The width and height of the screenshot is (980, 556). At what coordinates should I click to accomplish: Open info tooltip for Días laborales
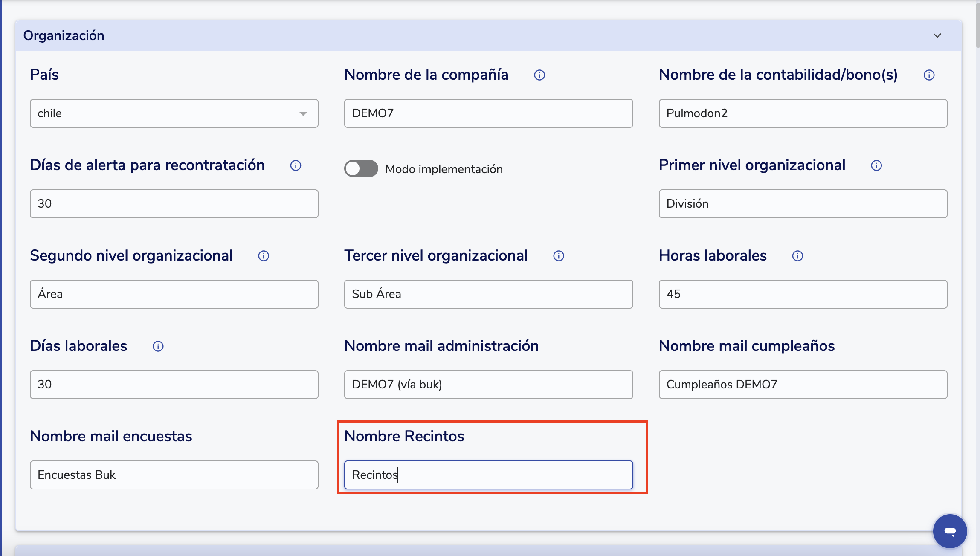point(158,346)
